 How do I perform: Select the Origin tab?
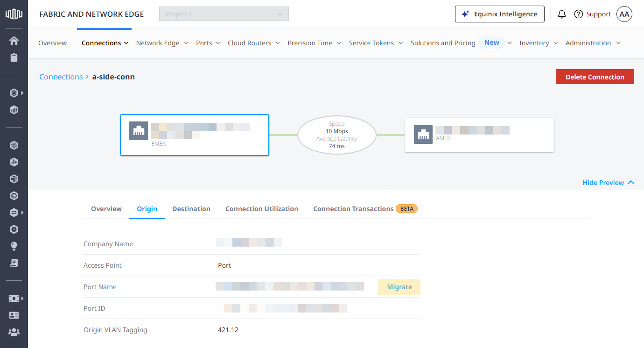[147, 209]
